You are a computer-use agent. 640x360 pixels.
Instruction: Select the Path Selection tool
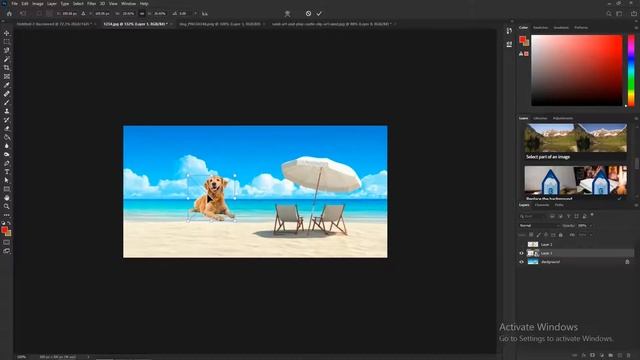7,180
